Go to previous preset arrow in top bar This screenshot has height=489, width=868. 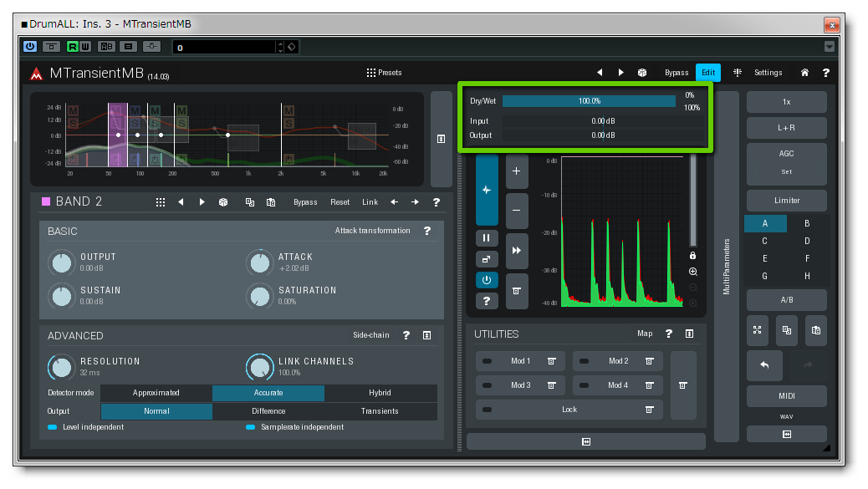click(600, 73)
